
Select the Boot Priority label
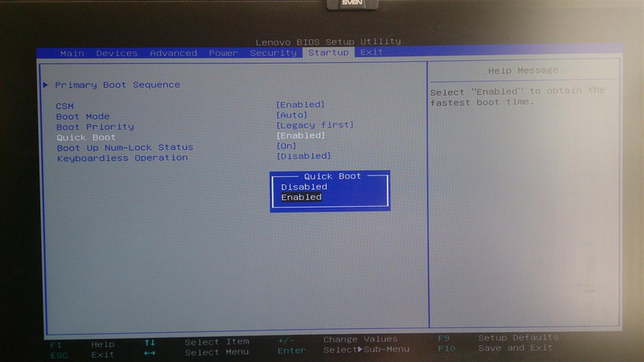click(x=95, y=127)
